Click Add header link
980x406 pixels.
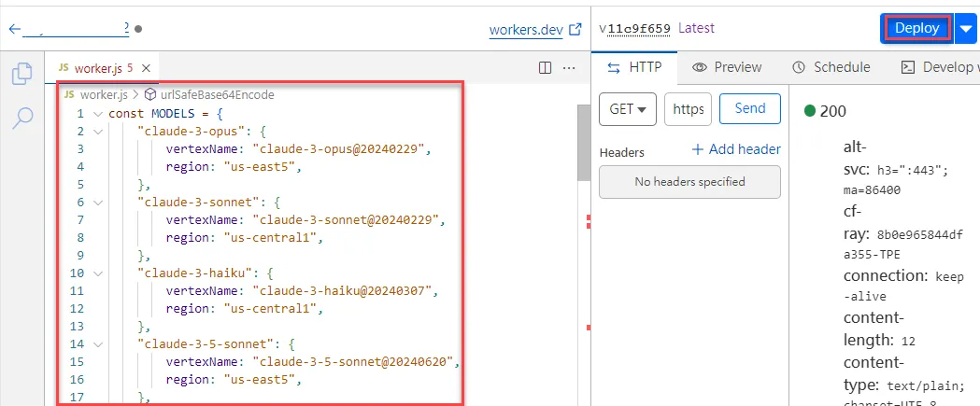coord(736,149)
